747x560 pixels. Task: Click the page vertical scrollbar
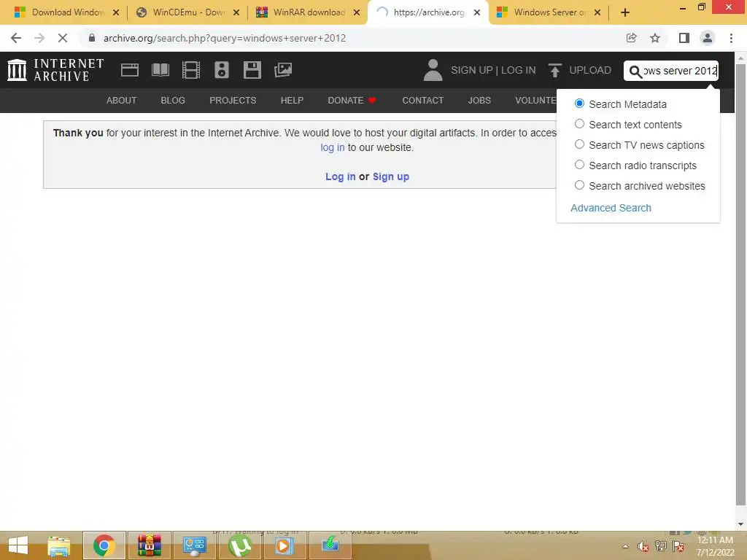coord(740,285)
